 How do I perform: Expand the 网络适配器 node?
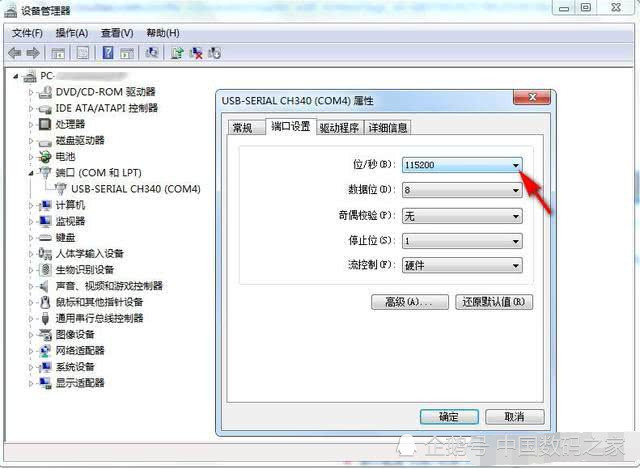tap(31, 351)
